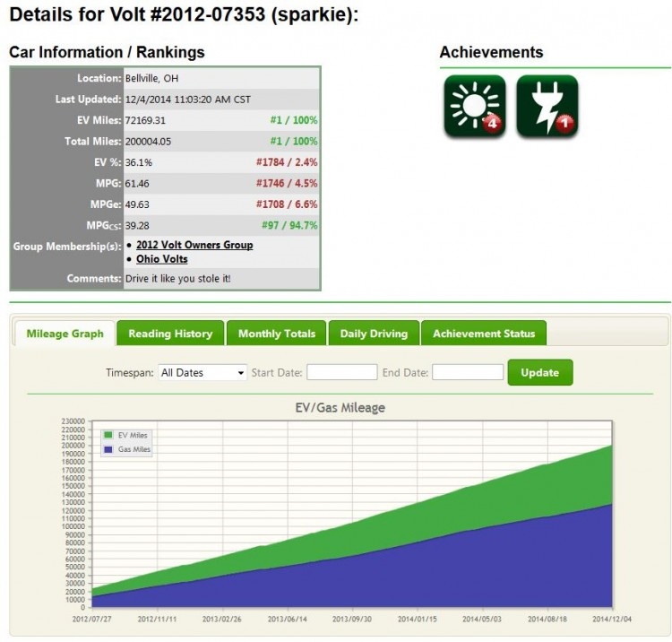Click the MPGcs value 39.28
Screen dimensions: 672x642
click(137, 226)
